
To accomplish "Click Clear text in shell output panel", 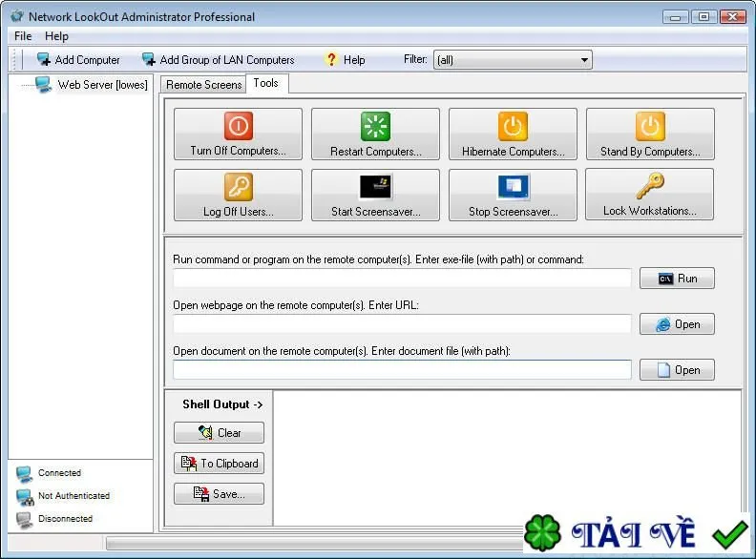I will click(x=229, y=433).
